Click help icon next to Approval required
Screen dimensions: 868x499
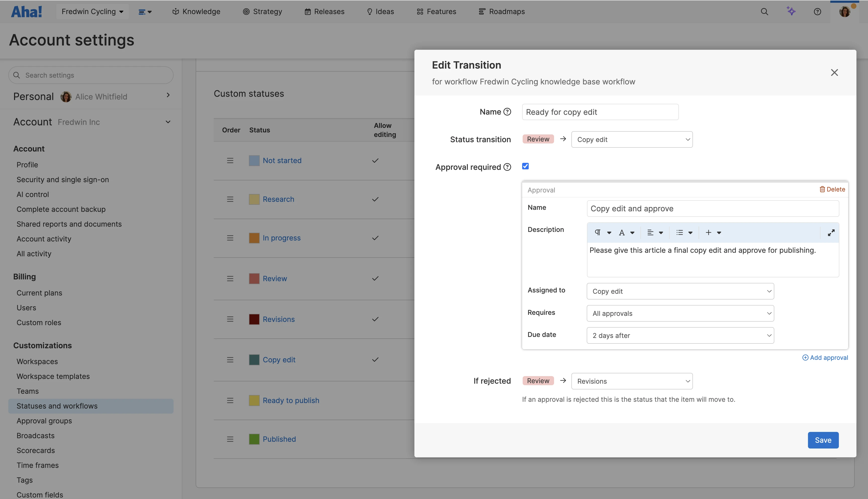pyautogui.click(x=507, y=167)
